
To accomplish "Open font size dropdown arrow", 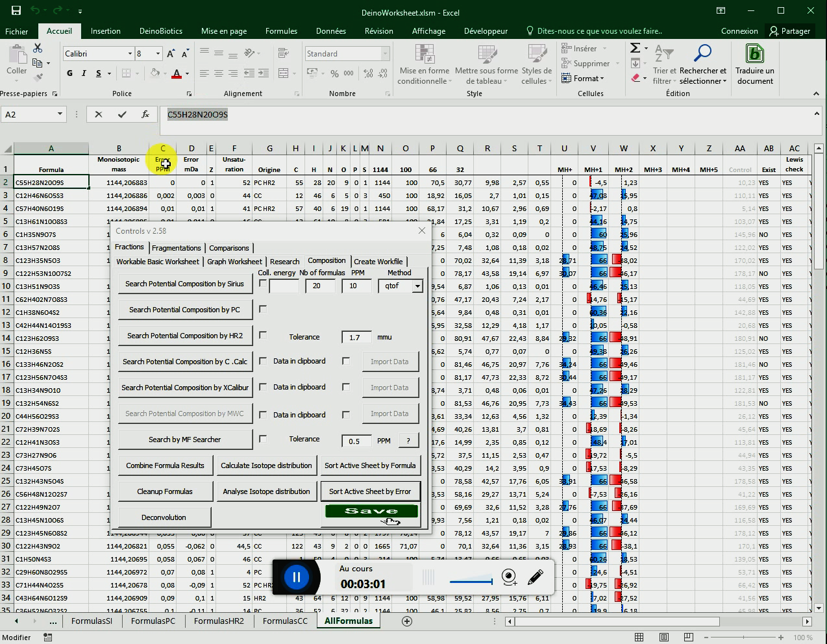I will click(x=157, y=54).
